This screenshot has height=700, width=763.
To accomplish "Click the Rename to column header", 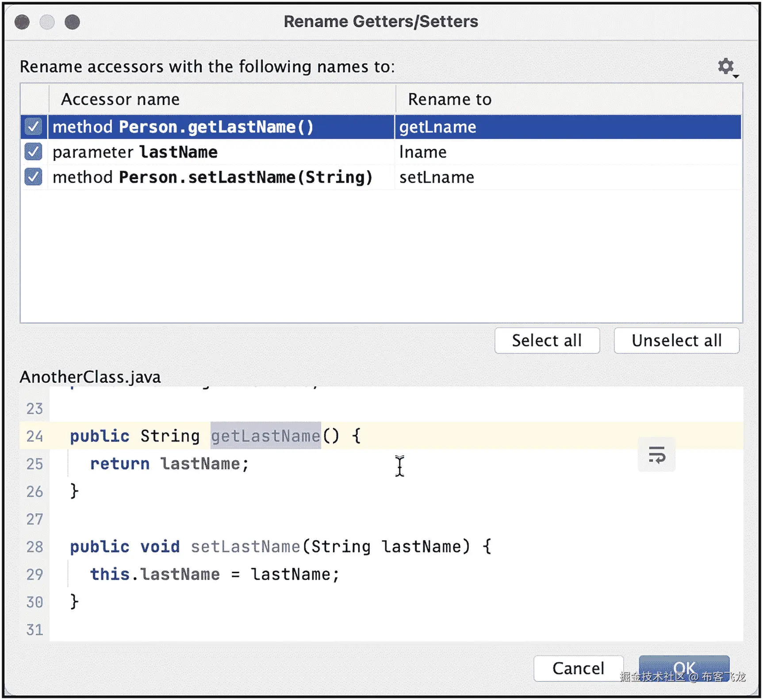I will pyautogui.click(x=449, y=99).
